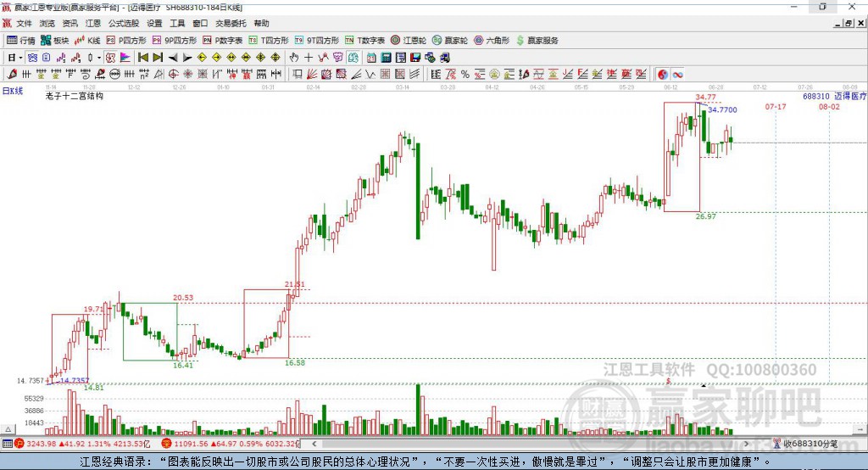Image resolution: width=868 pixels, height=470 pixels.
Task: Open the 设置 menu
Action: click(154, 23)
